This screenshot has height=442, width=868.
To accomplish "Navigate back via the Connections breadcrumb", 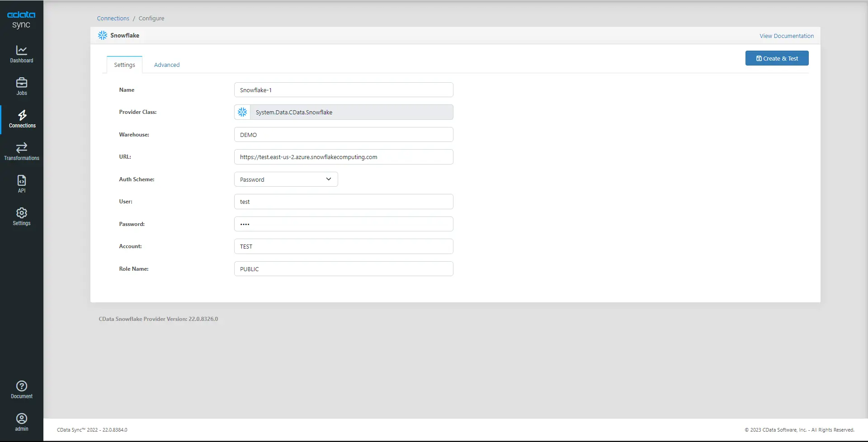I will [x=113, y=18].
